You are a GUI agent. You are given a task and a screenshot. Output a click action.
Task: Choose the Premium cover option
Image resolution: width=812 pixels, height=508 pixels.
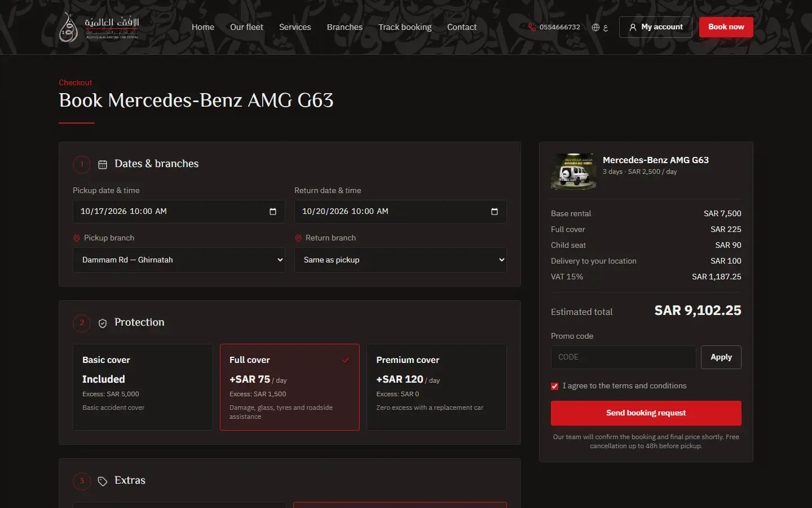(x=436, y=387)
